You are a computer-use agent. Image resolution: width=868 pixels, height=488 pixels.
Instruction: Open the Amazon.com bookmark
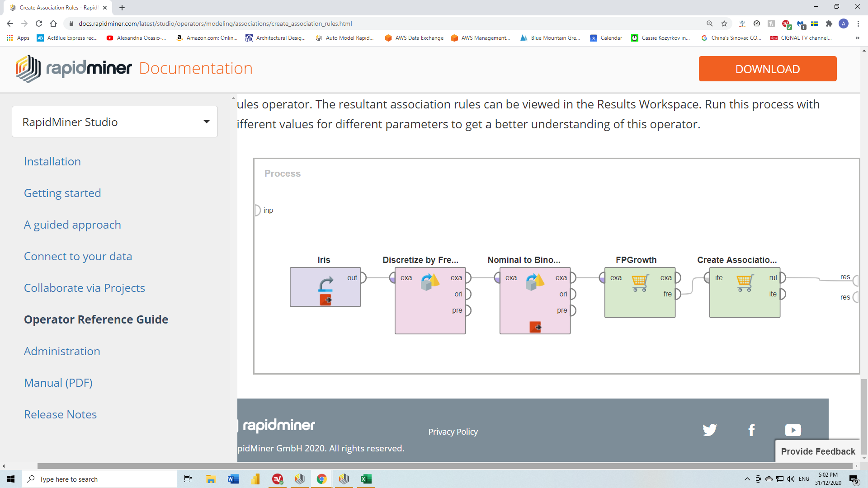coord(207,38)
